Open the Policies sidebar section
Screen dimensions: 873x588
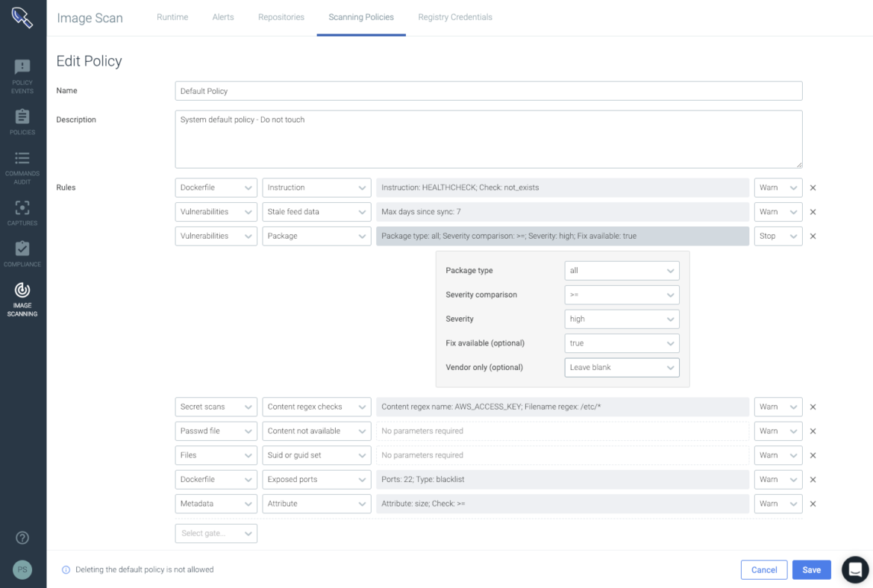pos(22,122)
